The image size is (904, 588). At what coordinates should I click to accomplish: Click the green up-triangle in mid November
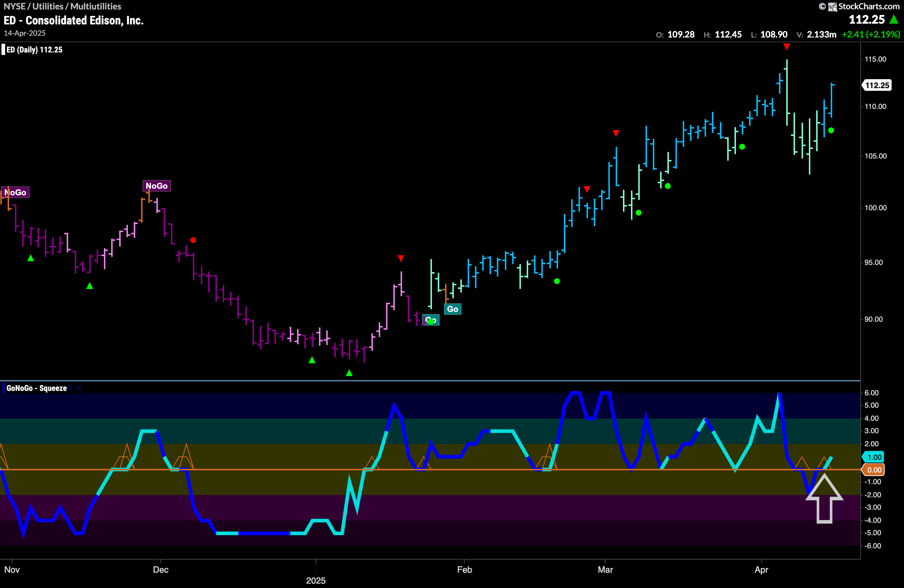(90, 286)
